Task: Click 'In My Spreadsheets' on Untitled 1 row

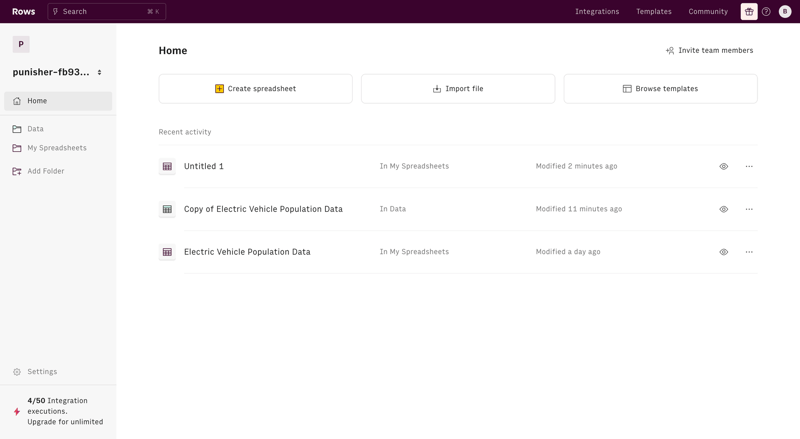Action: tap(414, 166)
